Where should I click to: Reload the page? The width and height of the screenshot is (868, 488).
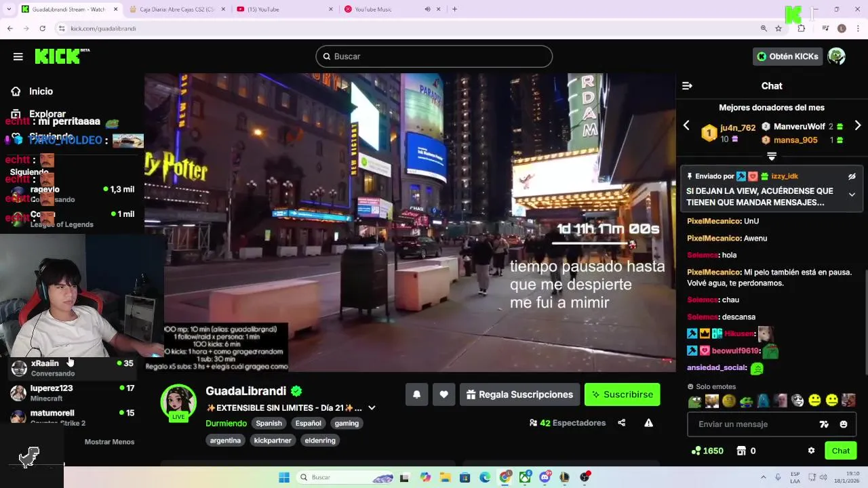[x=42, y=28]
